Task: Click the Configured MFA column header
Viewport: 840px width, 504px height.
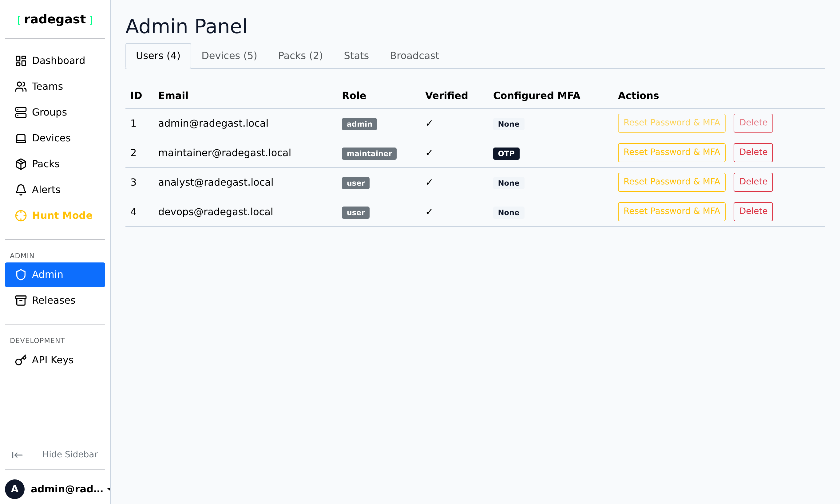Action: click(537, 96)
